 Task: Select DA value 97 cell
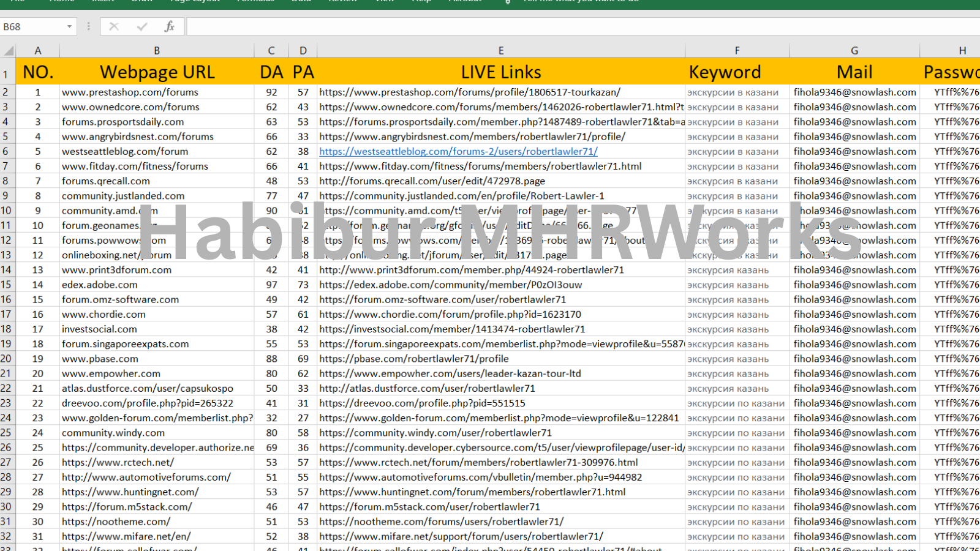tap(271, 285)
